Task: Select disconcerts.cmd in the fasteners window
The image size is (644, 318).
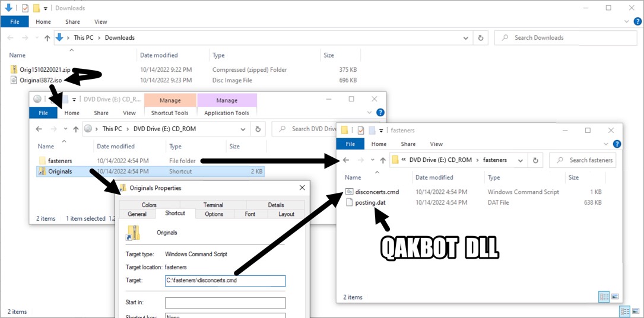Action: [377, 192]
